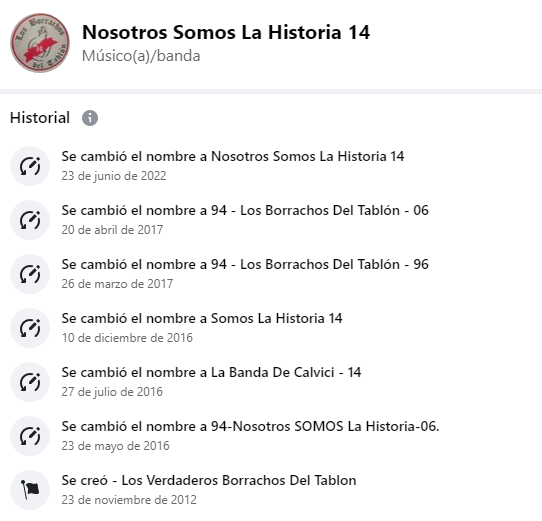This screenshot has width=542, height=521.
Task: Click rename icon beside 23 de mayo de 2016
Action: click(x=30, y=436)
